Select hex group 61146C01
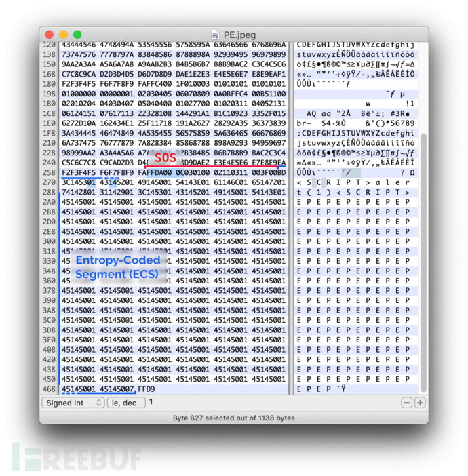 coord(231,182)
